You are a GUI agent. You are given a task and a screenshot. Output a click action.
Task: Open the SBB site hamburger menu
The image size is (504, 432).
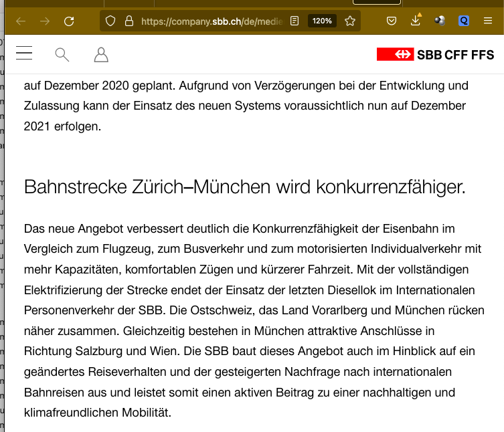(24, 53)
